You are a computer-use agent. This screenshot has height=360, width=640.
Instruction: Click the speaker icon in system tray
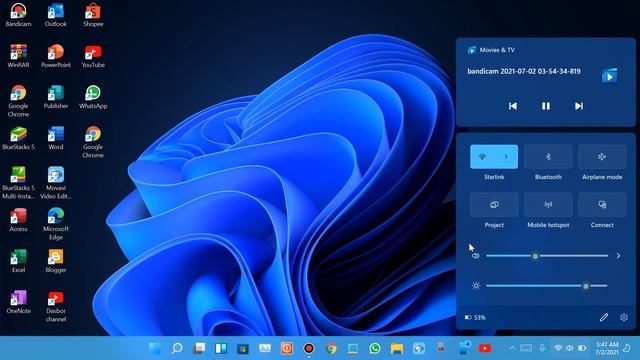pyautogui.click(x=569, y=348)
